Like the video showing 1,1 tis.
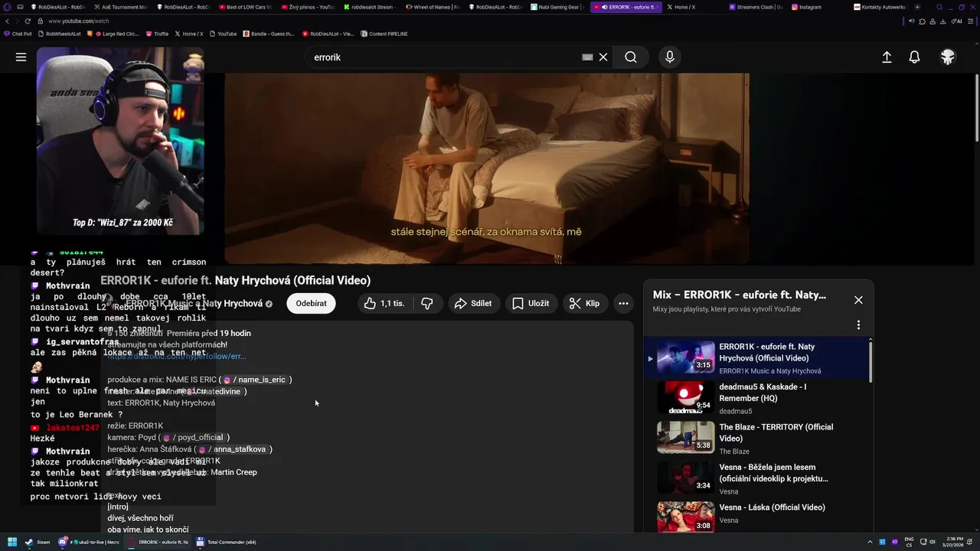Image resolution: width=980 pixels, height=551 pixels. click(385, 304)
